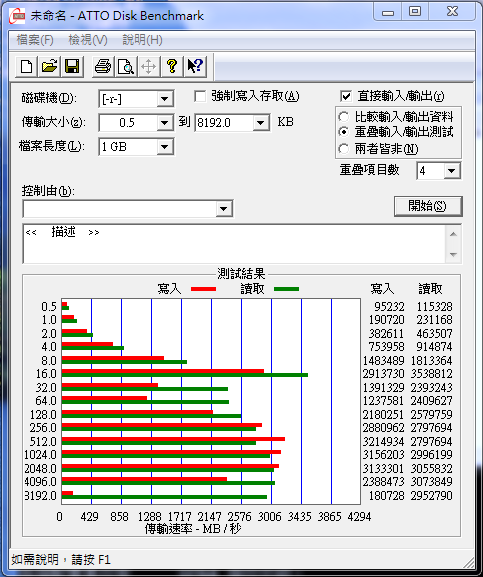Image resolution: width=483 pixels, height=577 pixels.
Task: Click description box scroll down arrow
Action: click(453, 254)
